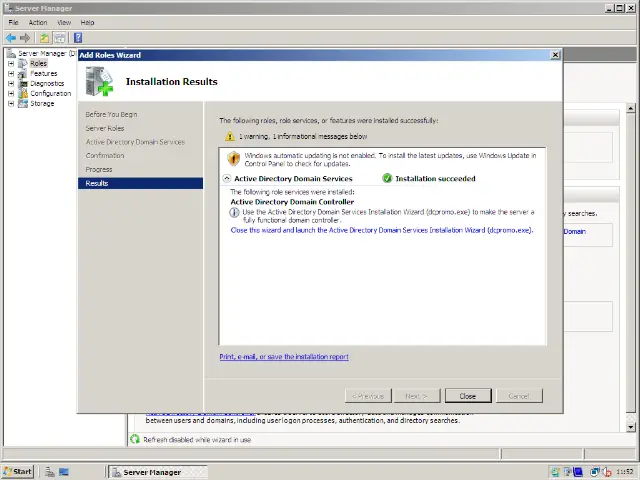640x480 pixels.
Task: Open the View menu
Action: 64,22
